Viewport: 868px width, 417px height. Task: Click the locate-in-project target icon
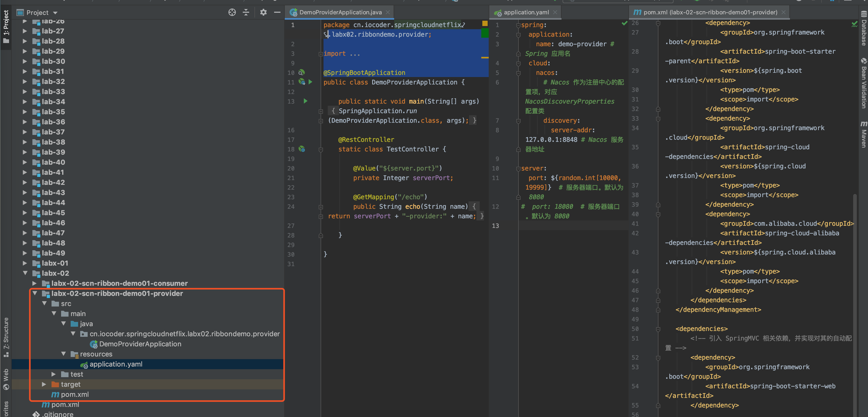pos(232,12)
